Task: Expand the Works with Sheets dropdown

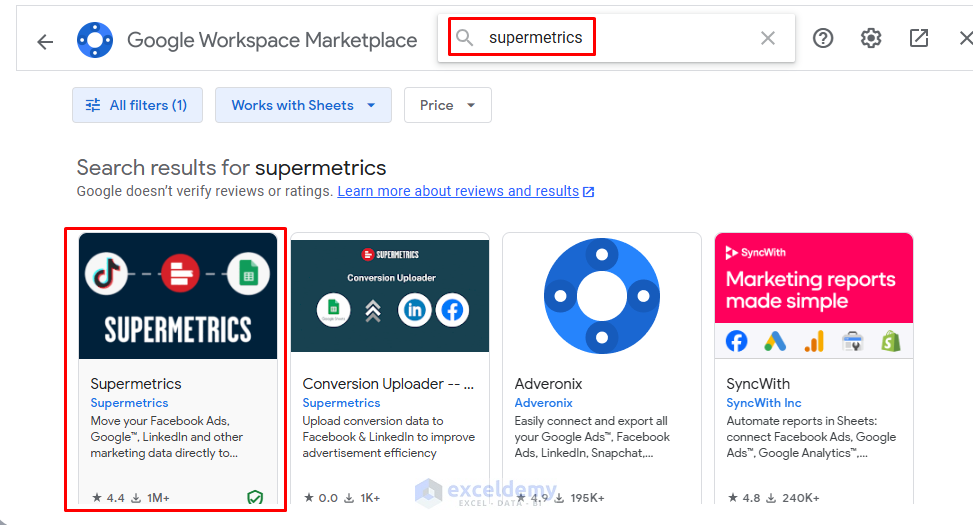Action: pos(304,105)
